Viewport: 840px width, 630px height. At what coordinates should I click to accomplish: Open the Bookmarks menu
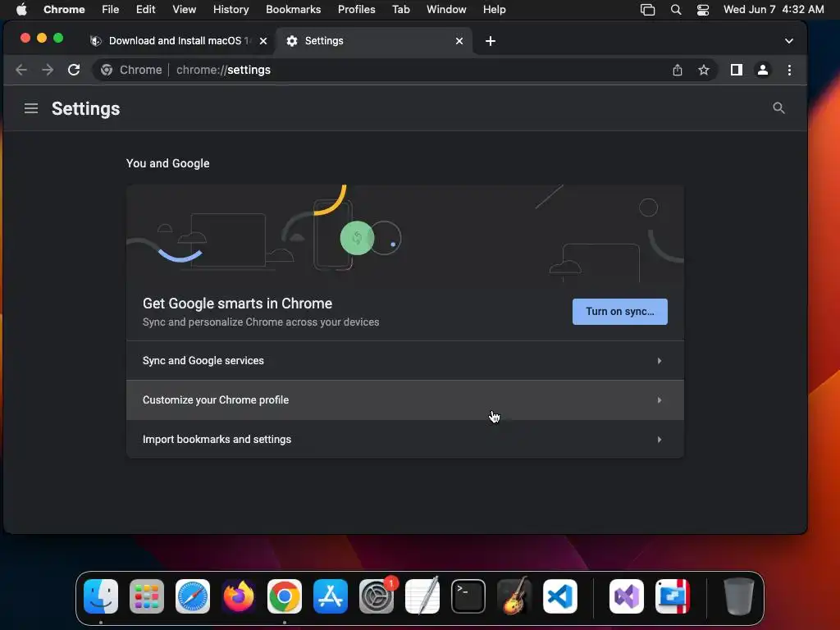(293, 9)
